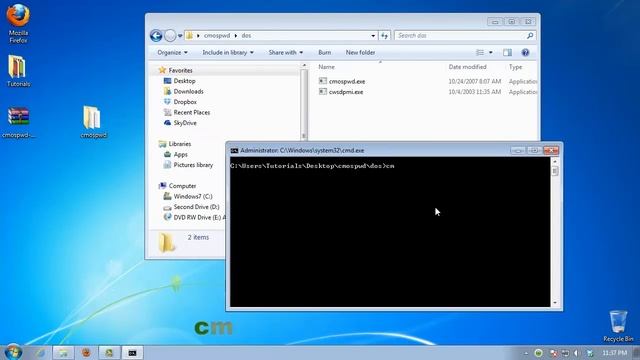
Task: Click the search magnifier icon
Action: (530, 36)
